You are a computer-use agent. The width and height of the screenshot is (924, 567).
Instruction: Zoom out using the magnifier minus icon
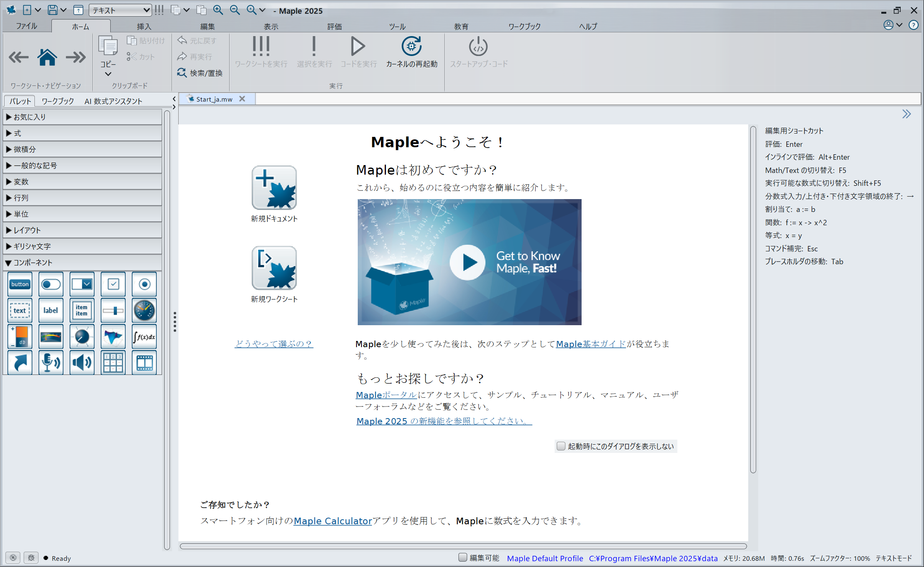tap(235, 10)
